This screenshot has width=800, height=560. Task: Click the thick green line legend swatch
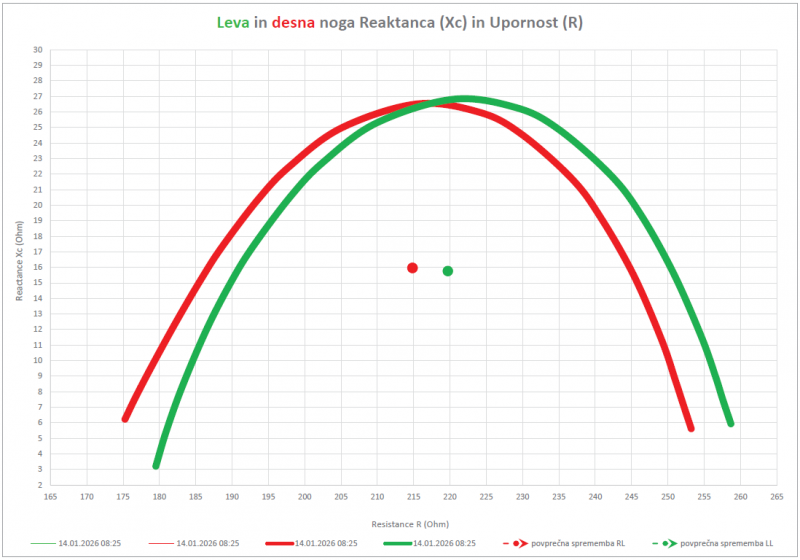coord(398,543)
